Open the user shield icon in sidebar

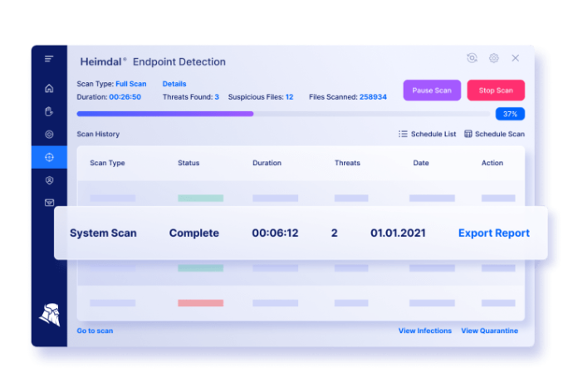point(49,180)
